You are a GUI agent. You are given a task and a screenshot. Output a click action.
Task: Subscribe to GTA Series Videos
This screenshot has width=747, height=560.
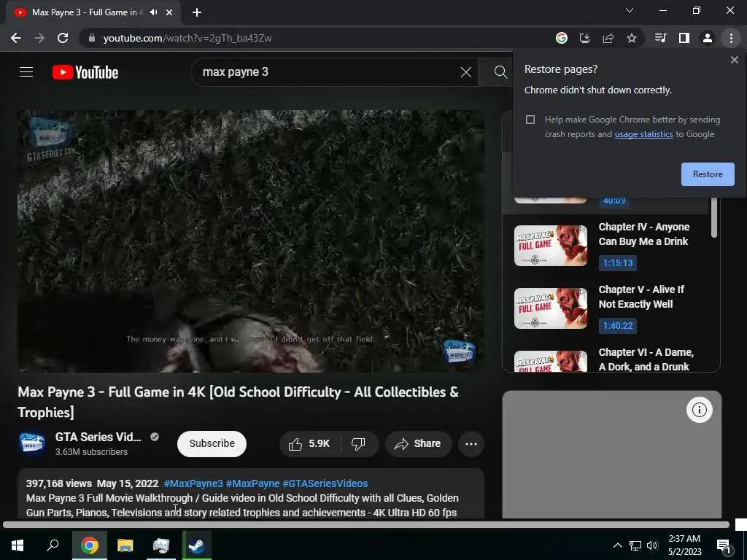coord(212,444)
